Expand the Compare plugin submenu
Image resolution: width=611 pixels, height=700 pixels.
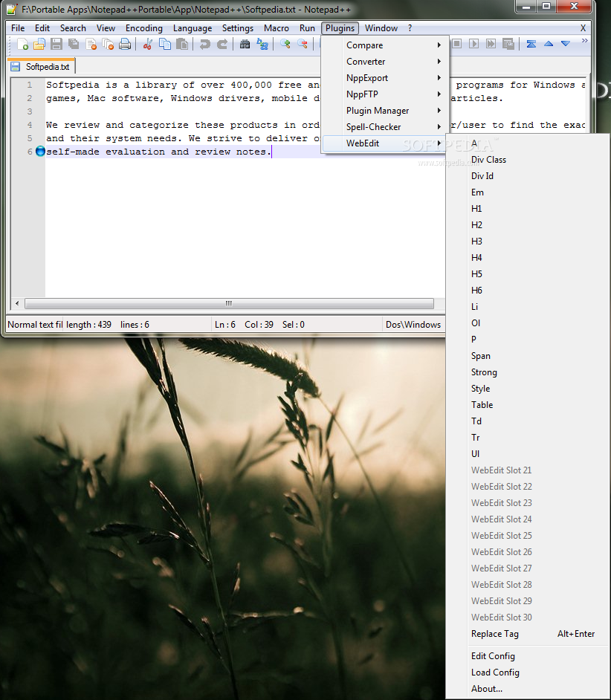[385, 45]
